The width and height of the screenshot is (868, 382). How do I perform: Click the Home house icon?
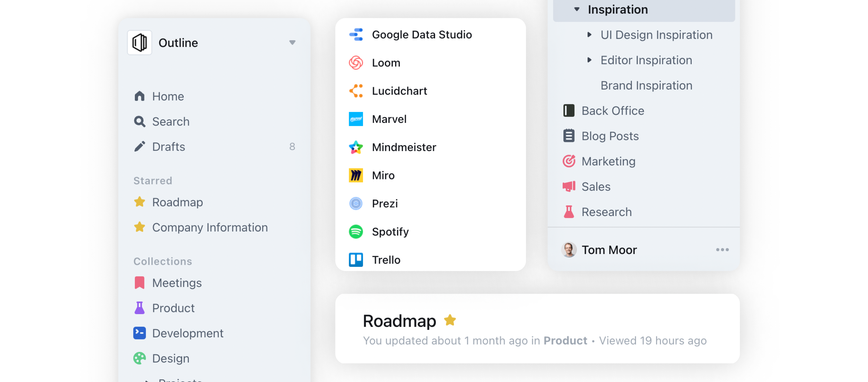(x=139, y=96)
